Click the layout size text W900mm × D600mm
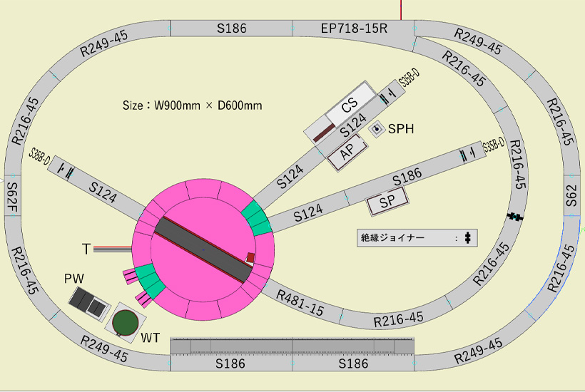Viewport: 585px width, 392px height. click(x=193, y=105)
